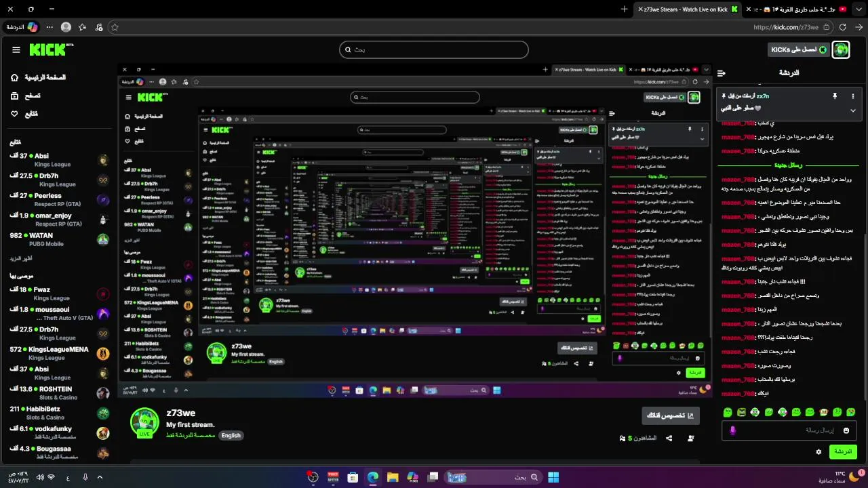868x488 pixels.
Task: Open Microsoft Store from taskbar
Action: point(353,477)
